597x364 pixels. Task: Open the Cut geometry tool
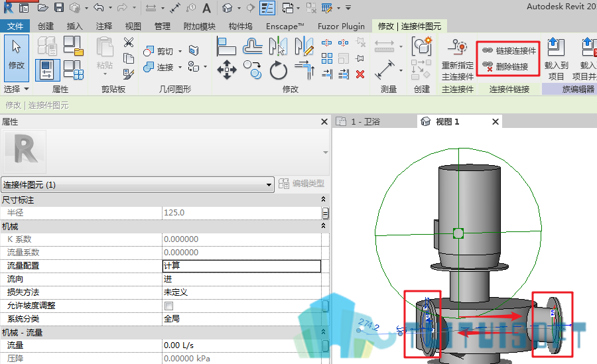(x=159, y=51)
